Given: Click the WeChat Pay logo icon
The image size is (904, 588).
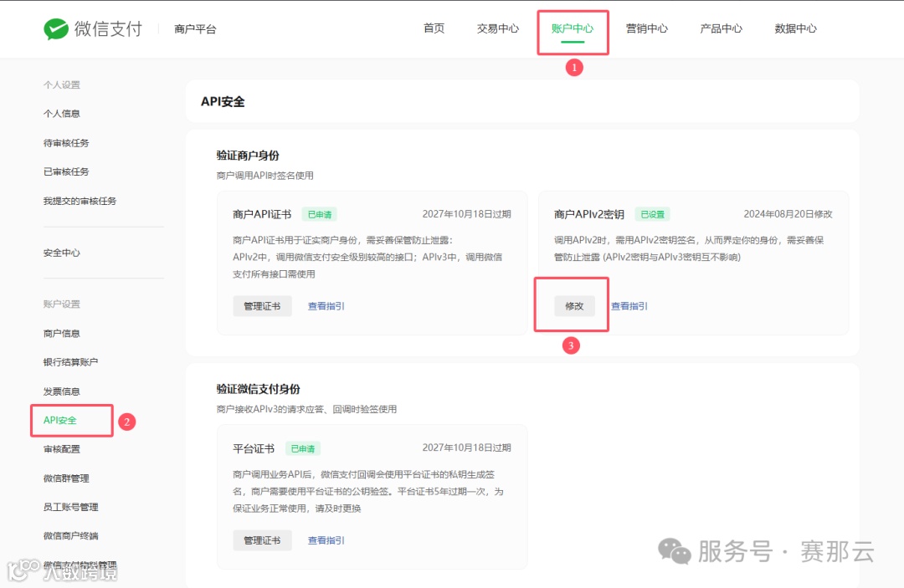Looking at the screenshot, I should pyautogui.click(x=56, y=28).
